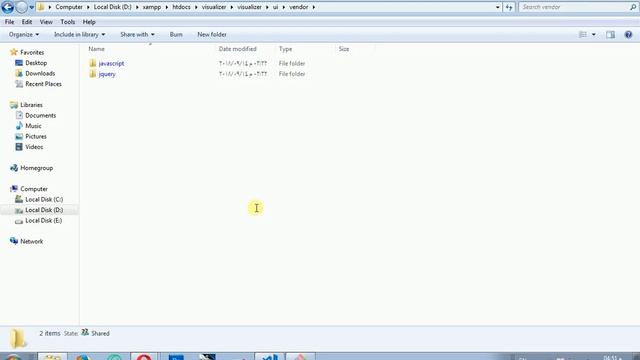This screenshot has height=360, width=640.
Task: Open Recent Places in navigation pane
Action: coord(43,84)
